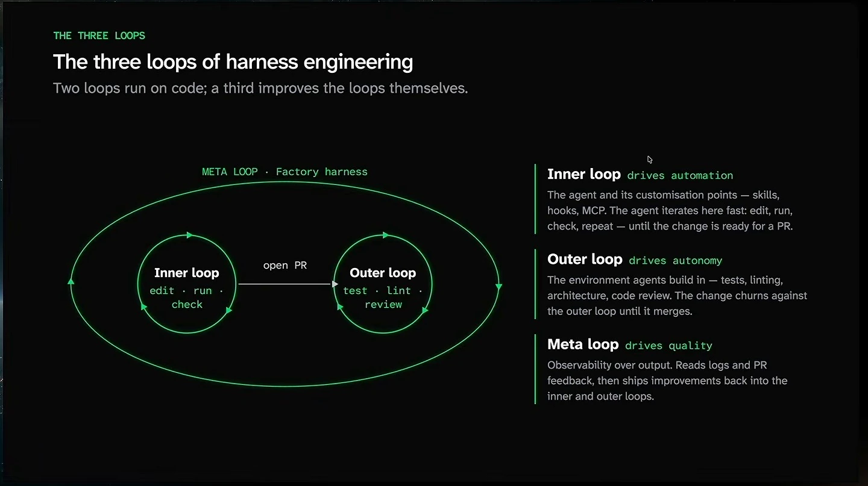This screenshot has width=868, height=486.
Task: Click the green "drives quality" tagline
Action: [669, 346]
